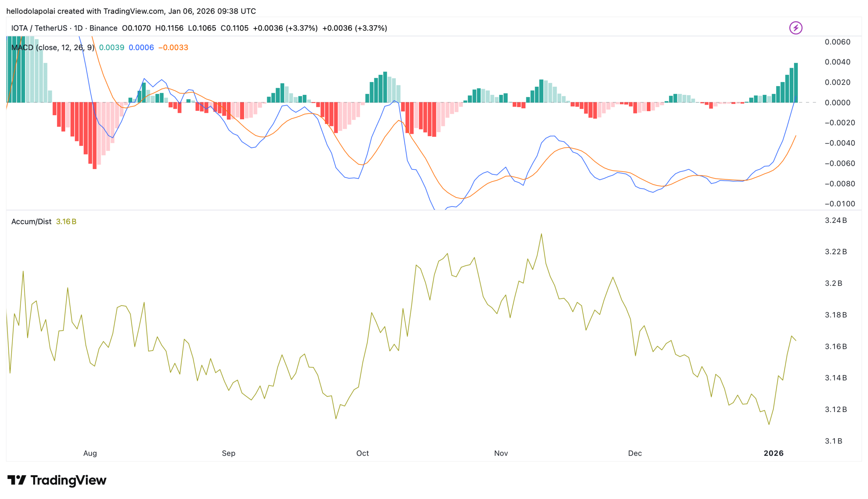Click the lightning bolt trading icon
The height and width of the screenshot is (499, 868).
(x=795, y=28)
